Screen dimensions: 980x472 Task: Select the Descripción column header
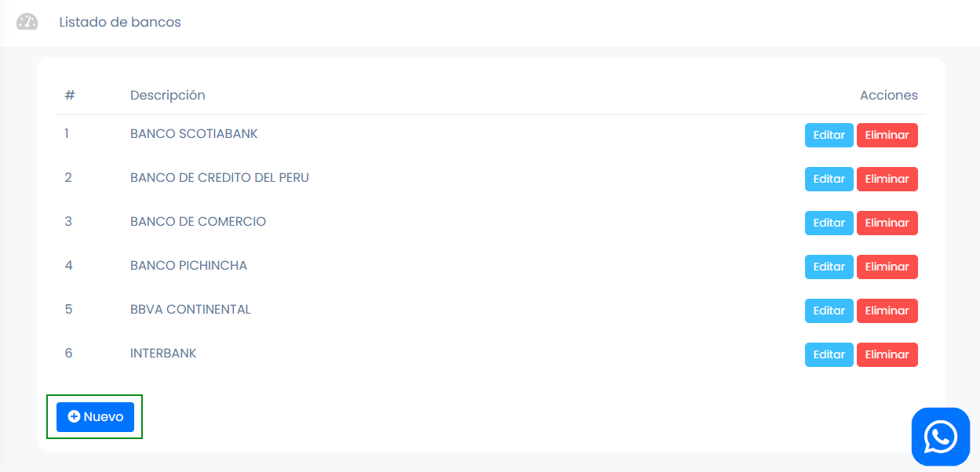(168, 96)
